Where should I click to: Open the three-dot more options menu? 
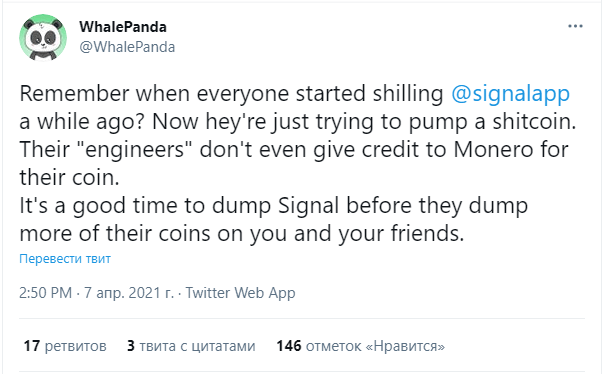pyautogui.click(x=575, y=26)
